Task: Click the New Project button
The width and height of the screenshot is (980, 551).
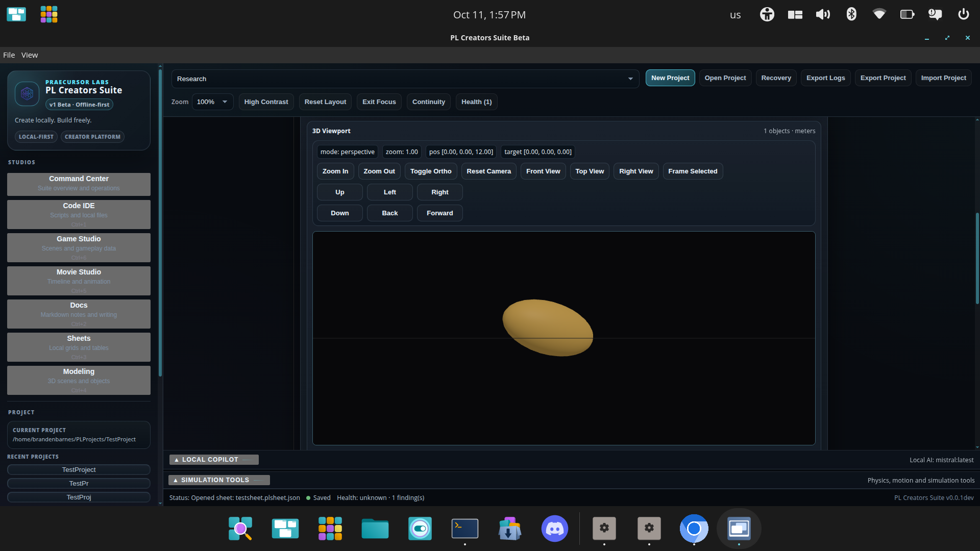Action: (x=670, y=78)
